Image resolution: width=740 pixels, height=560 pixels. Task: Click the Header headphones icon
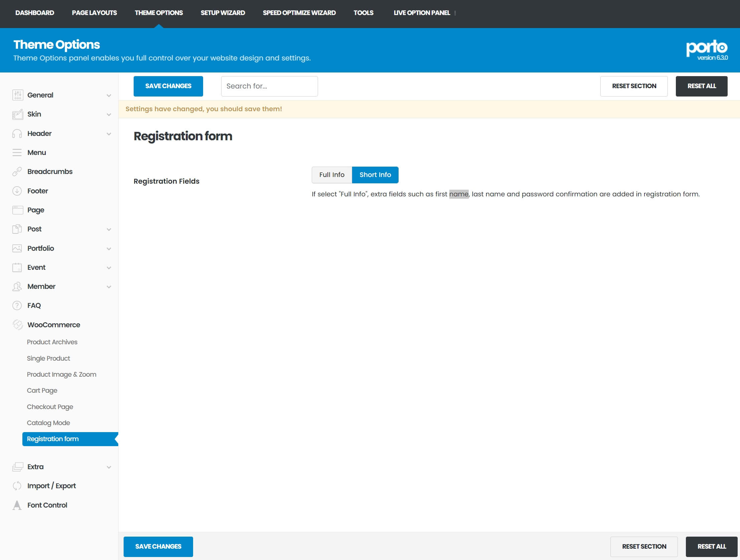pyautogui.click(x=17, y=134)
